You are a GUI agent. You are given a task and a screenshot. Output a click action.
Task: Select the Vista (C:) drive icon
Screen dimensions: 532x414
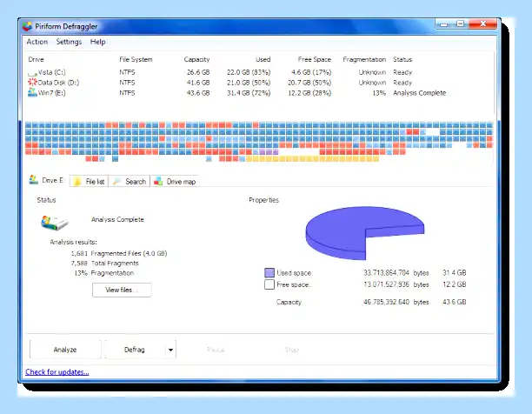32,72
